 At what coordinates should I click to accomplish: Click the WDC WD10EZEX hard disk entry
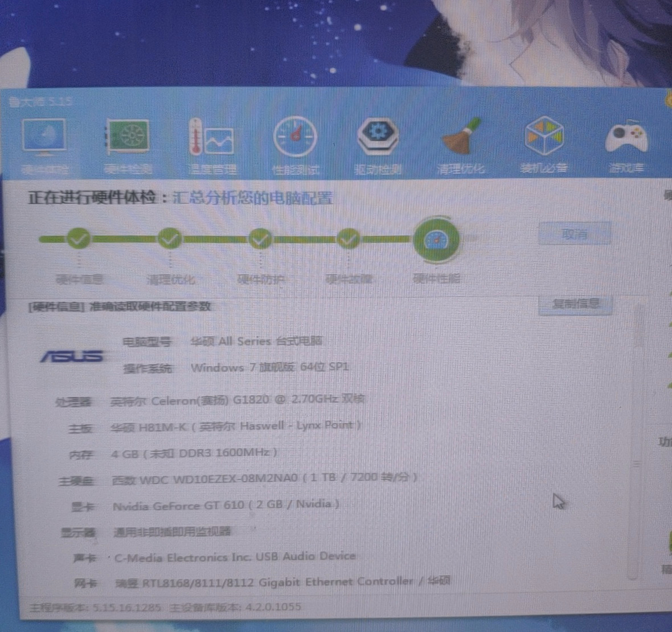[x=264, y=478]
